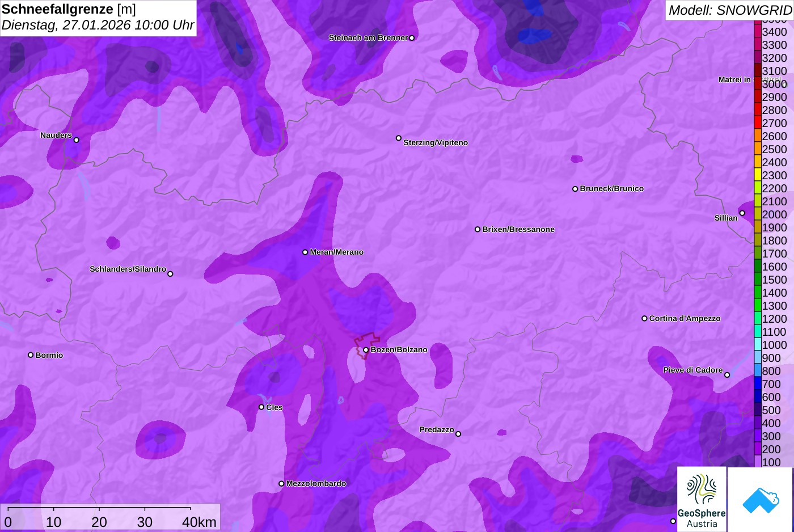The width and height of the screenshot is (794, 532).
Task: Click the Bozen/Bolzano marker dot
Action: [366, 350]
